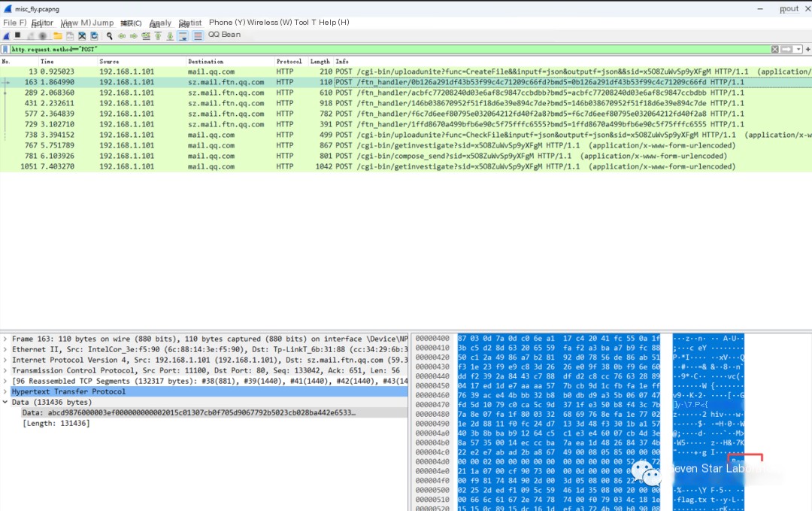This screenshot has height=511, width=812.
Task: Click the stop capture square icon
Action: click(18, 36)
